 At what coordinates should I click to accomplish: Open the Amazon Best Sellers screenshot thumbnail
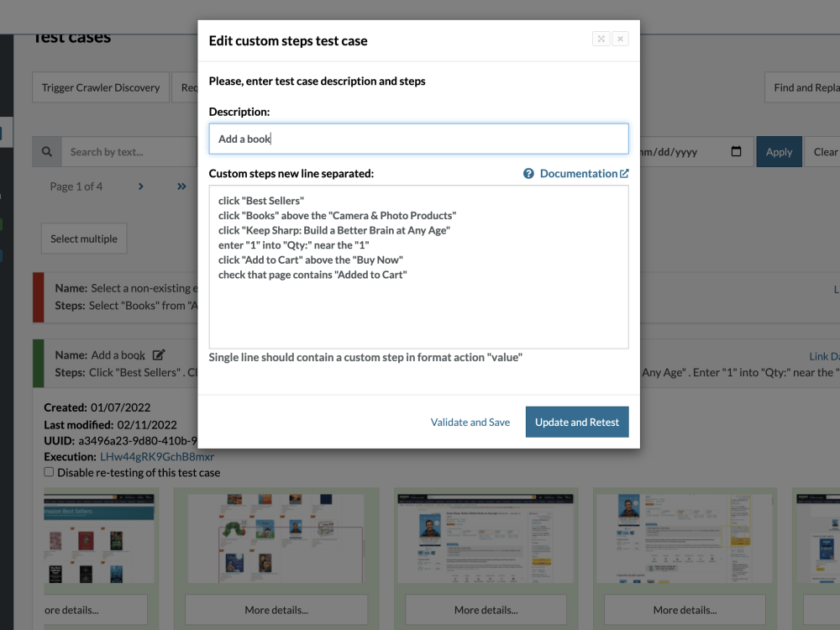click(98, 538)
